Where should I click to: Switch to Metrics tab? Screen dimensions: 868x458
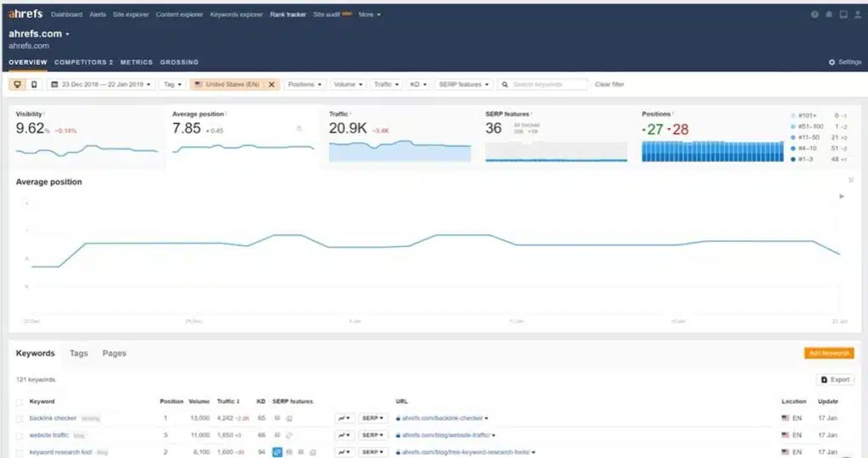tap(136, 62)
